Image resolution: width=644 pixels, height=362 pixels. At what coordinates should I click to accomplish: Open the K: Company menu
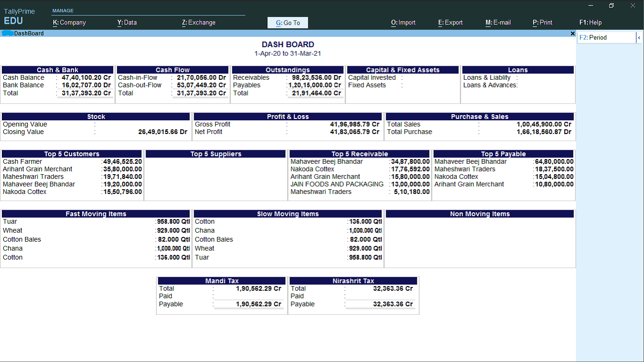click(x=69, y=23)
